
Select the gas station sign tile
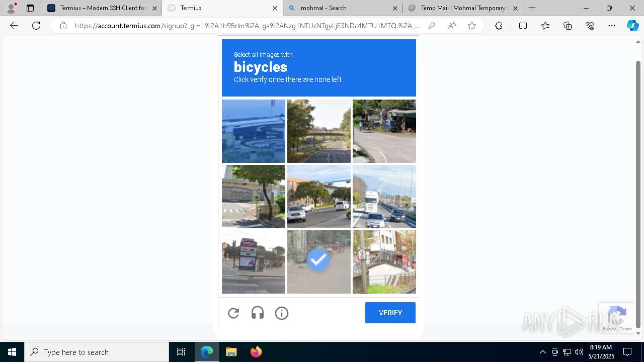254,262
